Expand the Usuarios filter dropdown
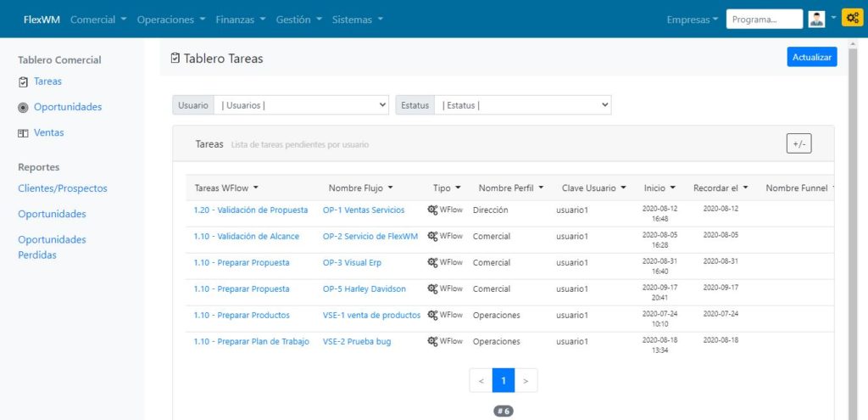868x420 pixels. coord(302,105)
